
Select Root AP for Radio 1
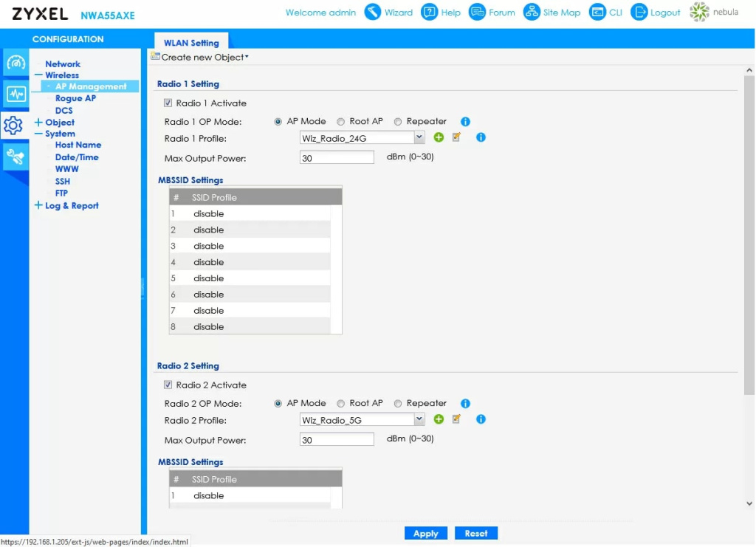341,122
